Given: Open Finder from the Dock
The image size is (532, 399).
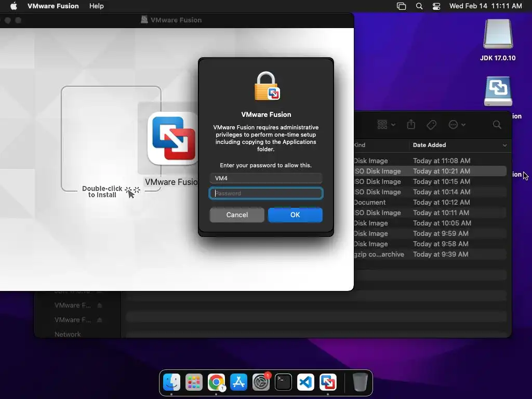Looking at the screenshot, I should 171,382.
